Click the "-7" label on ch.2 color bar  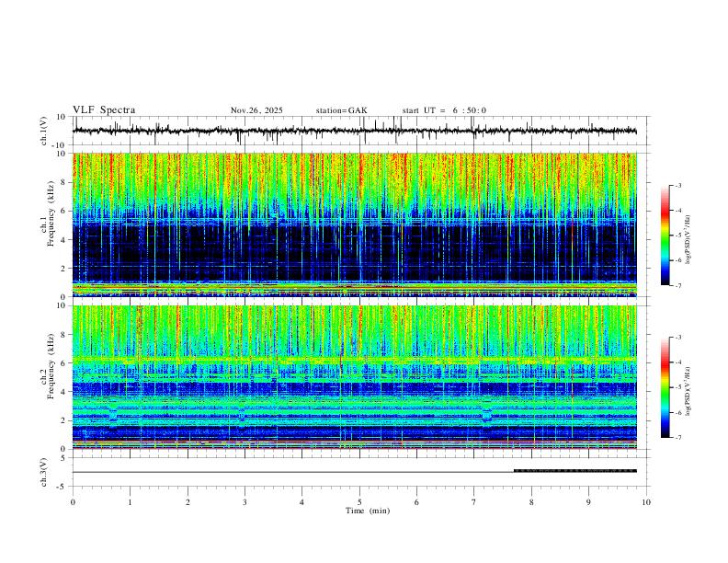tap(678, 438)
